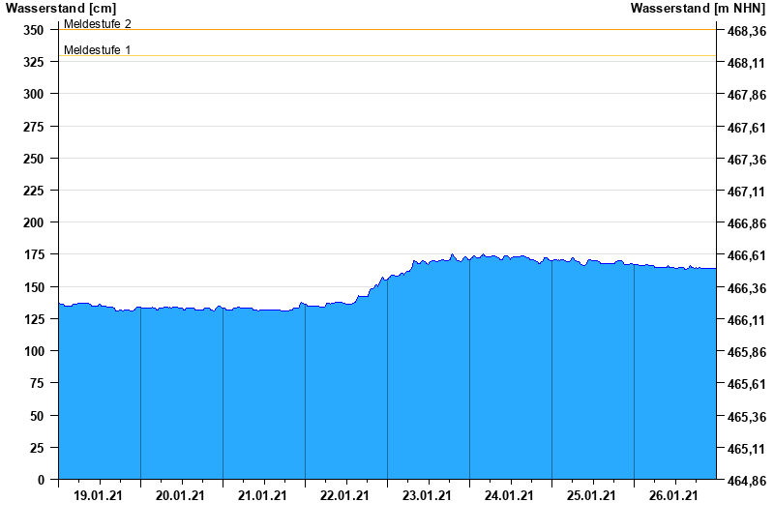
Task: Click the Meldestufe 2 label
Action: tap(98, 23)
